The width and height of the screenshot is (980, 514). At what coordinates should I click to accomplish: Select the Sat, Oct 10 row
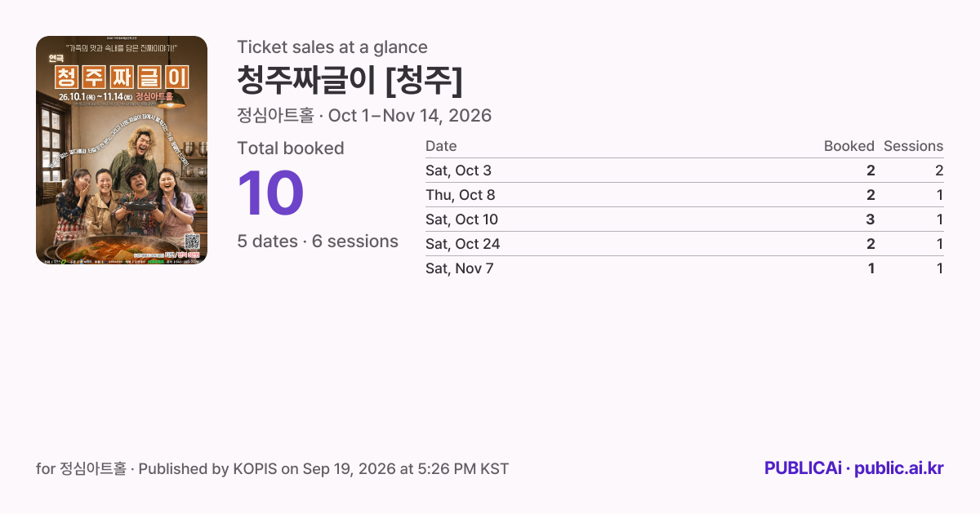coord(684,219)
